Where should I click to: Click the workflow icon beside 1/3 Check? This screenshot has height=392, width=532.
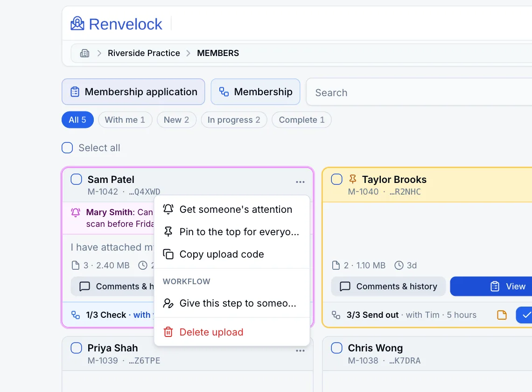[75, 315]
